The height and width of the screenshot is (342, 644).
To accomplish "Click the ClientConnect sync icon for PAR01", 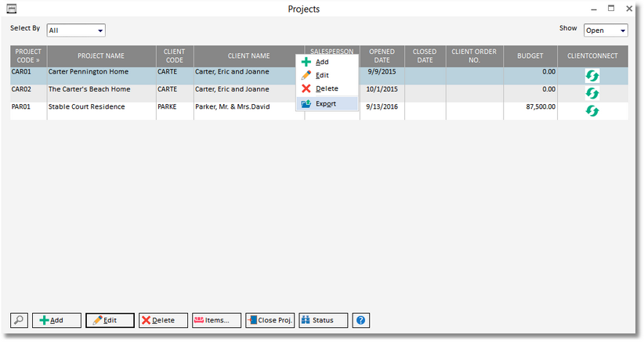I will click(592, 111).
